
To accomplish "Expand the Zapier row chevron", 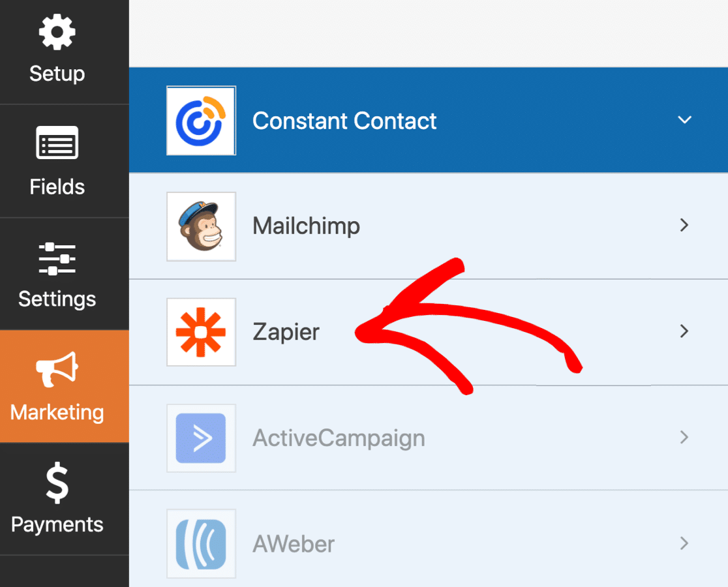I will pos(684,331).
